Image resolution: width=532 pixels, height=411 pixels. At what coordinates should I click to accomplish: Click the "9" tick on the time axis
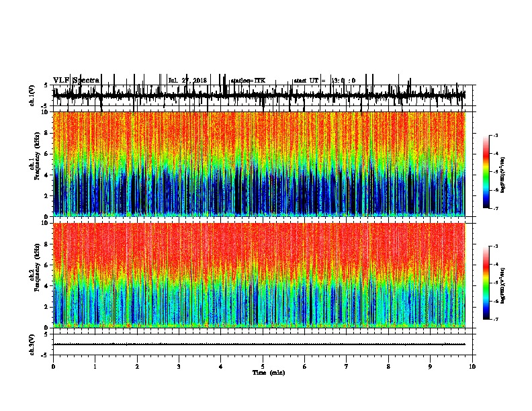pyautogui.click(x=430, y=367)
